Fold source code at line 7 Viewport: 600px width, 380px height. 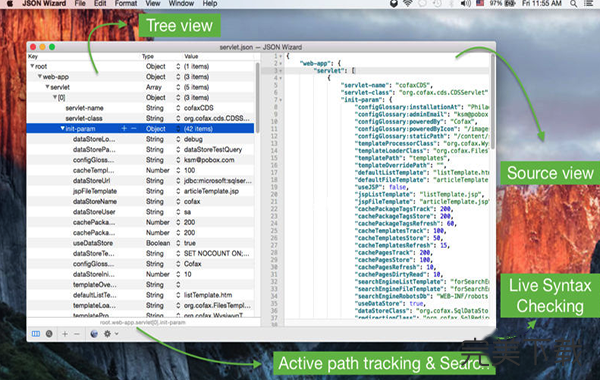tap(281, 100)
